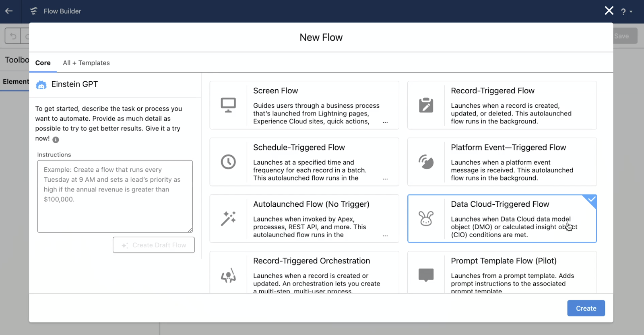Screen dimensions: 644x335
Task: Select the Record-Triggered Orchestration title
Action: (x=312, y=261)
